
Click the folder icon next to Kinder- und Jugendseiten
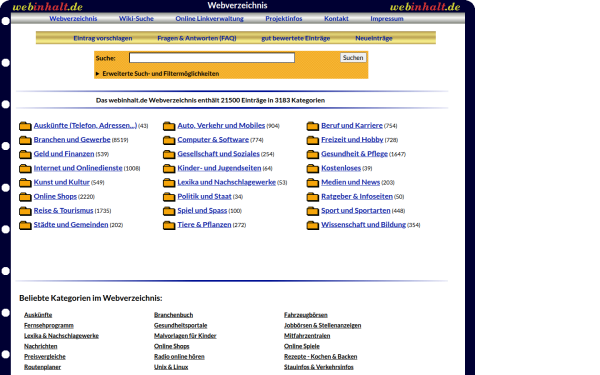(x=169, y=168)
